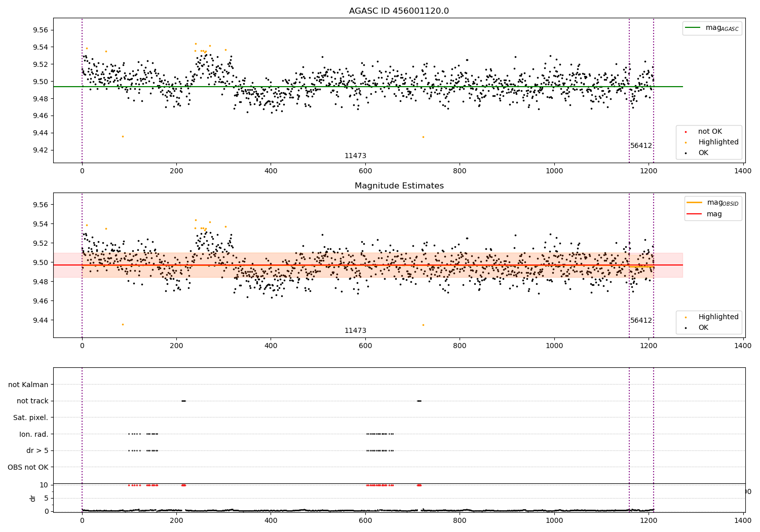Select the 'dr > 5' row label

point(37,451)
